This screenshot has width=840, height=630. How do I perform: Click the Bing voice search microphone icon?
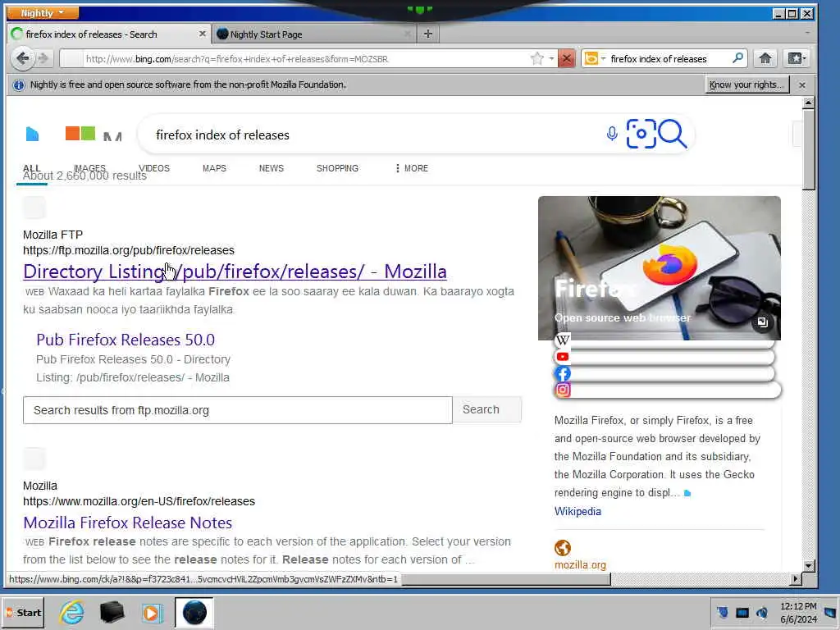pos(612,134)
